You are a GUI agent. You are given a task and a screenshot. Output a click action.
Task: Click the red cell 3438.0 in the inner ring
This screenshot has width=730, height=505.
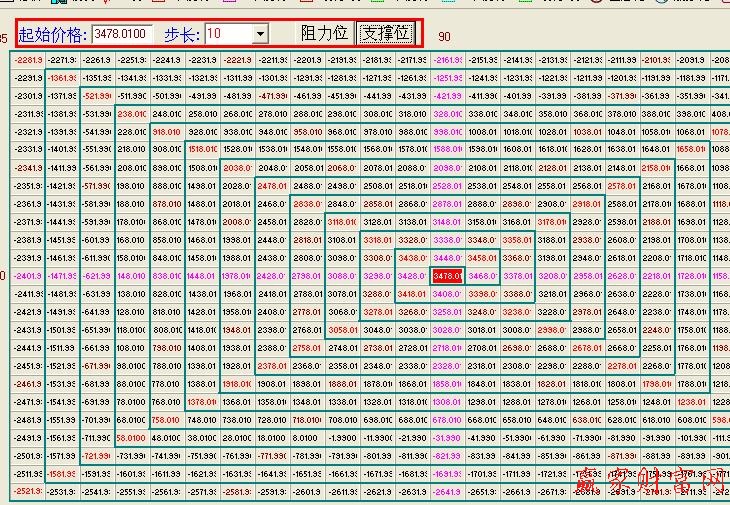coord(412,257)
